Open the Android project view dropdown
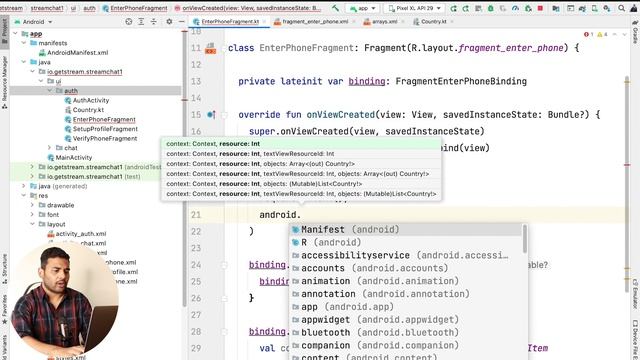Image resolution: width=640 pixels, height=360 pixels. (33, 22)
